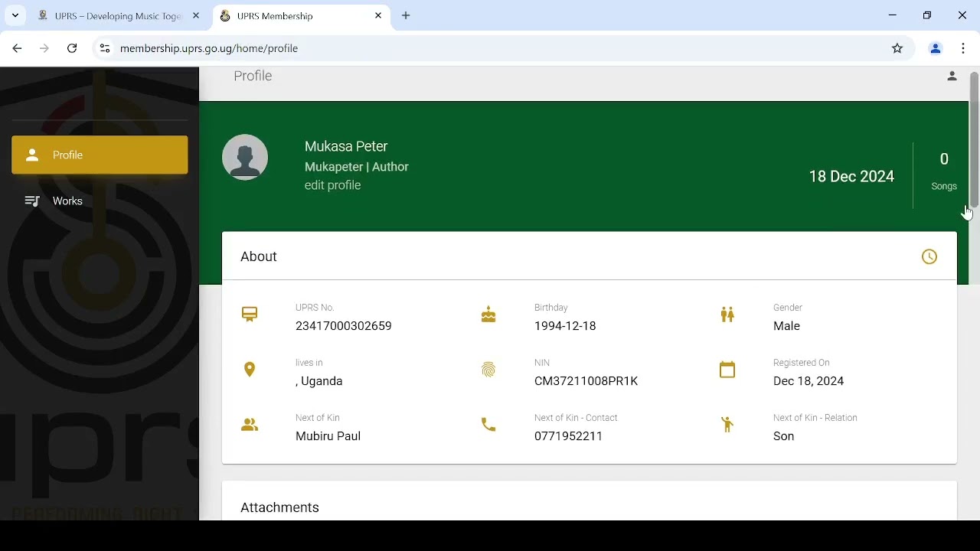Click the clock history icon in About
This screenshot has height=551, width=980.
[x=929, y=257]
